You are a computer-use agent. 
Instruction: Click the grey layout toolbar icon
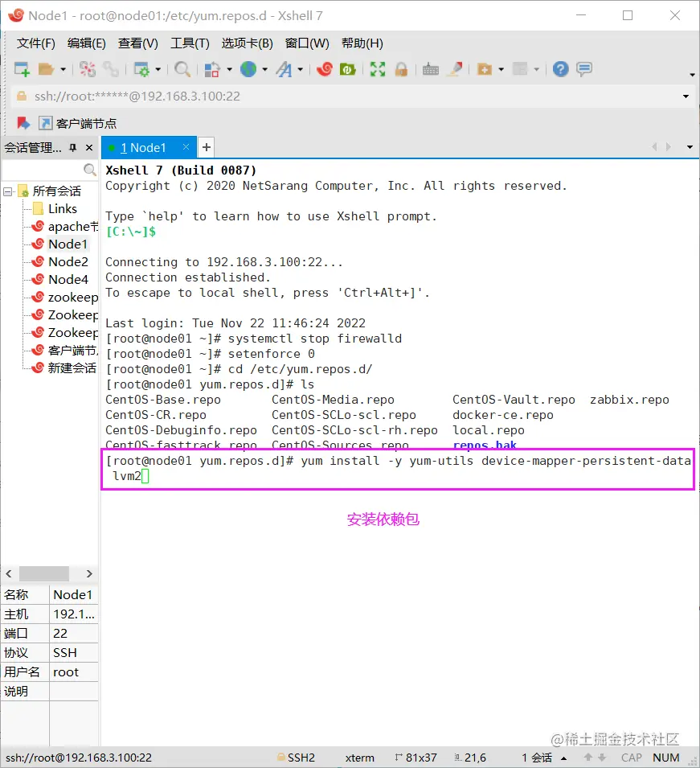(520, 69)
